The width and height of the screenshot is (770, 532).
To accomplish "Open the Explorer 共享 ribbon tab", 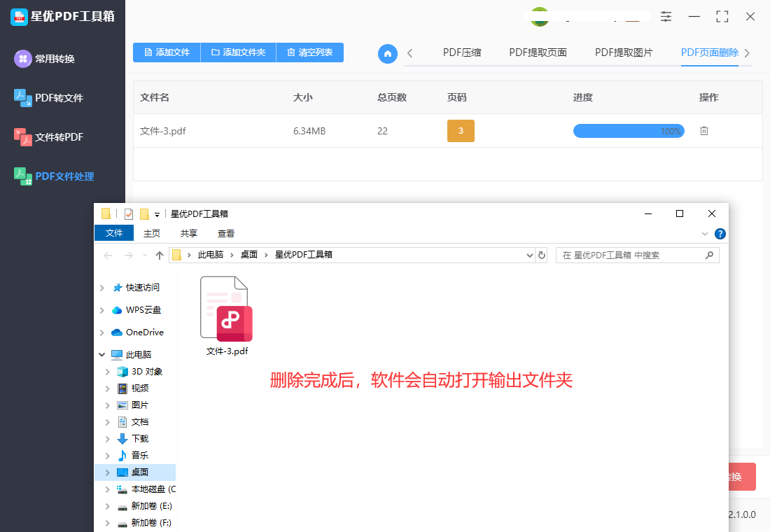I will coord(188,233).
